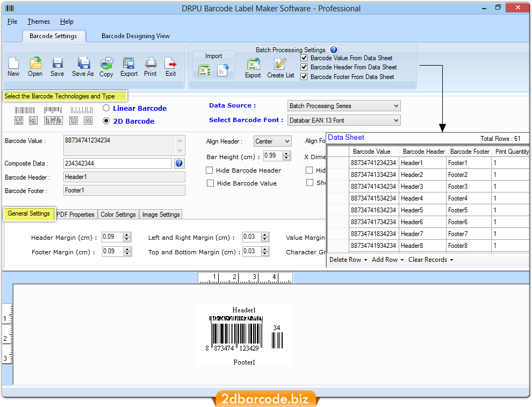Uncheck Barcode Header From Data Sheet

304,67
